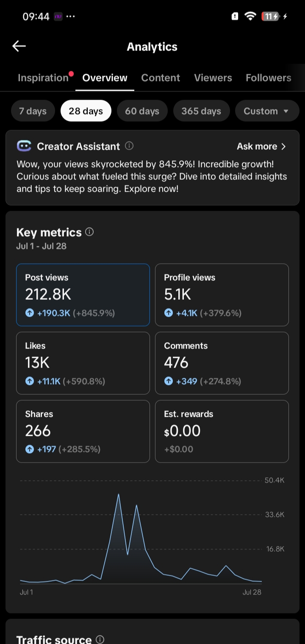Select the Likes metric card

coord(83,363)
